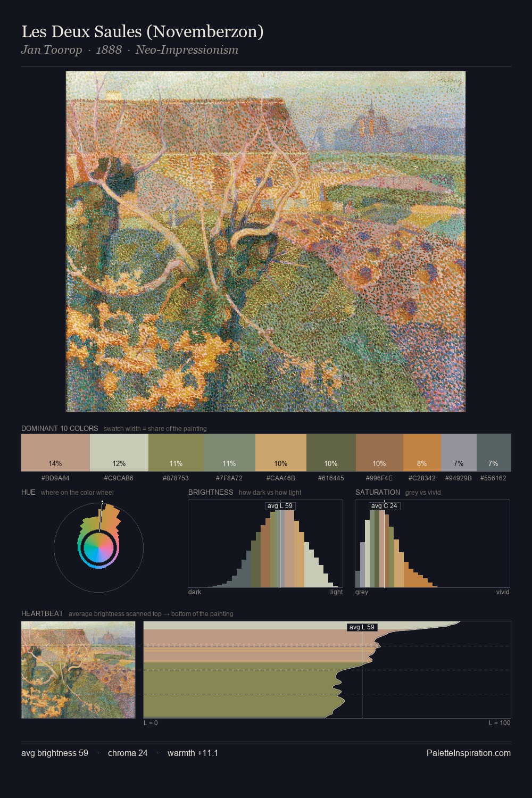Image resolution: width=532 pixels, height=798 pixels.
Task: Click the #BD9A84 color swatch
Action: tap(55, 453)
